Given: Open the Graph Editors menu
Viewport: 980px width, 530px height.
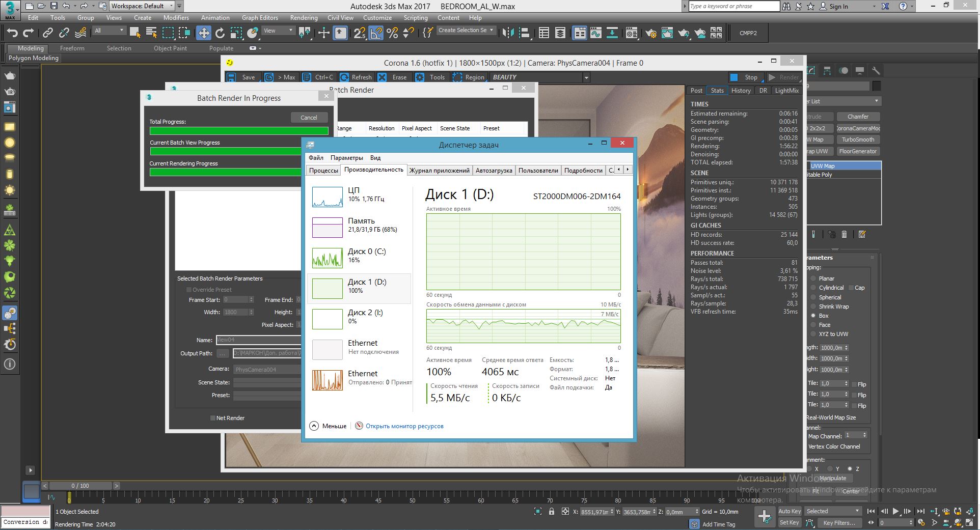Looking at the screenshot, I should point(260,18).
